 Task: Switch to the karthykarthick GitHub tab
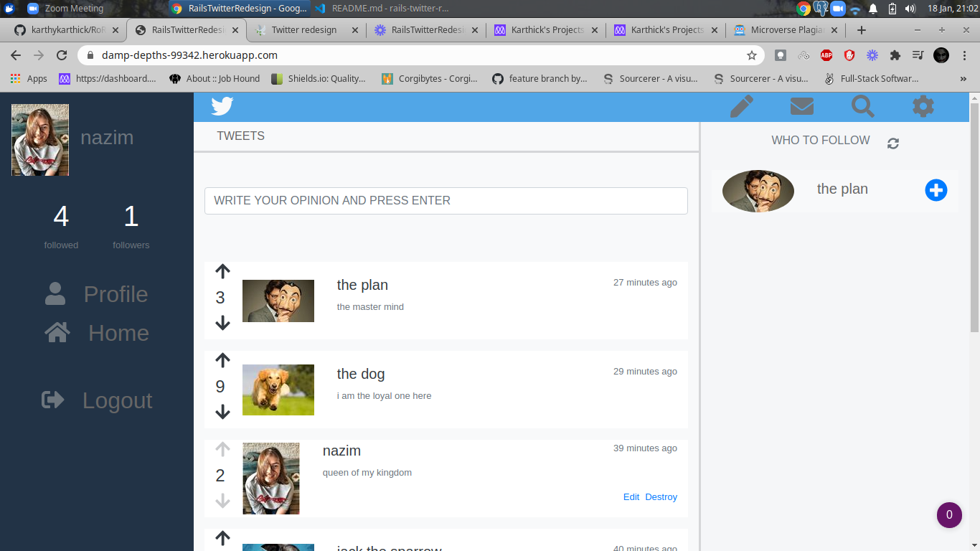pos(66,30)
